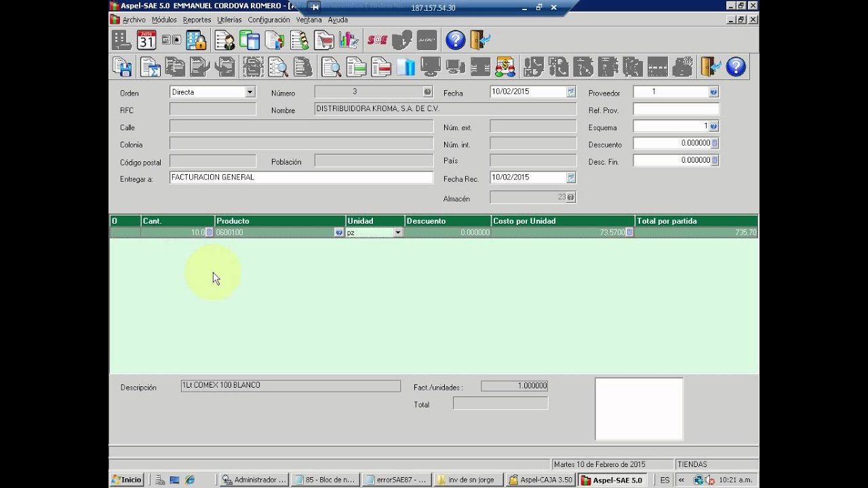
Task: Click the checklist magnifier search icon
Action: [278, 66]
